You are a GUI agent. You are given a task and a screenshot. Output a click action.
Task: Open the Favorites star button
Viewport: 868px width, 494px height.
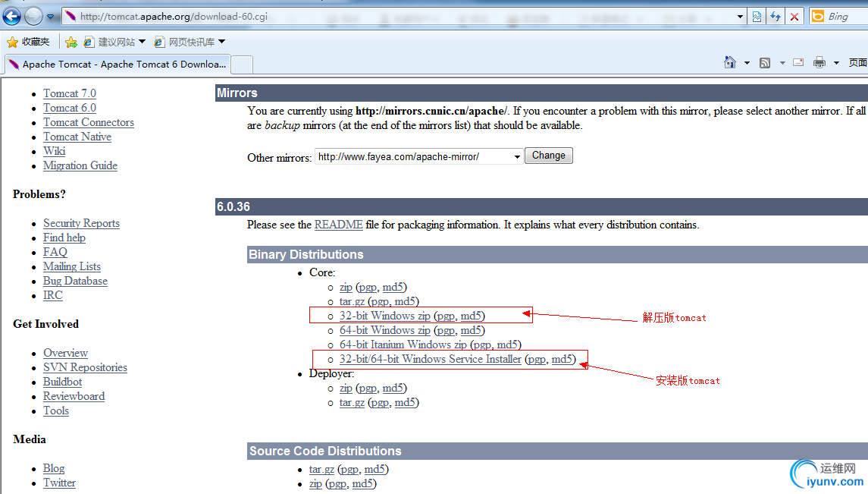point(12,42)
